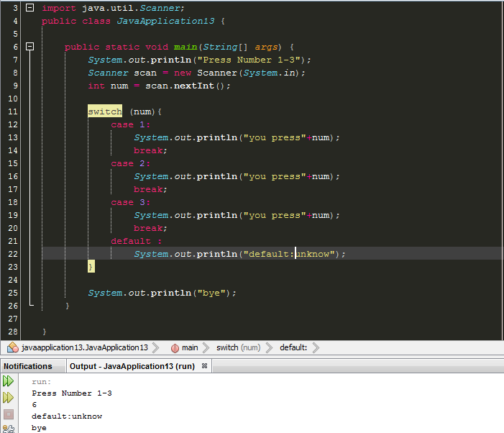Click the highlighted switch keyword
The width and height of the screenshot is (504, 433).
coord(105,111)
